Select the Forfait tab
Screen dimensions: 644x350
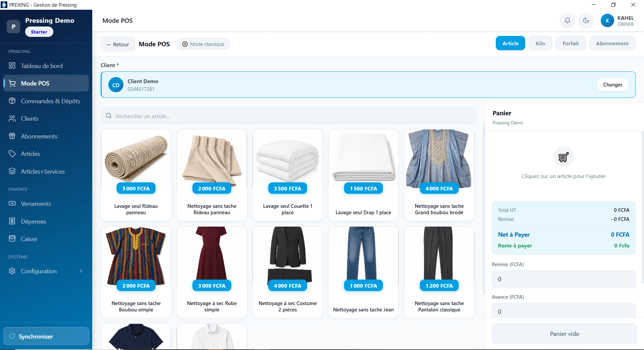571,43
